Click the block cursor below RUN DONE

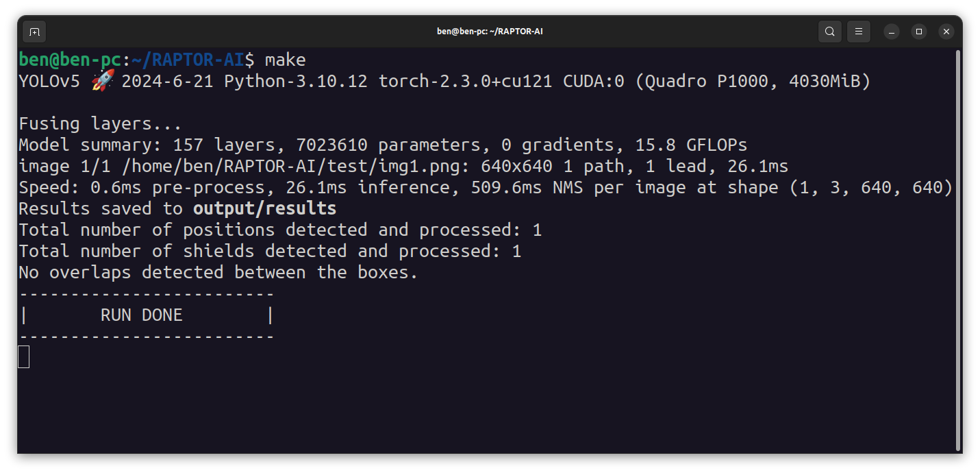(24, 357)
